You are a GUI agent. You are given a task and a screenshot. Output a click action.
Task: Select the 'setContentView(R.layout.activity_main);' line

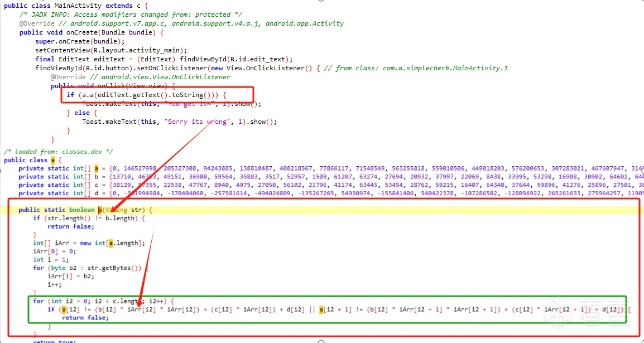click(x=111, y=50)
